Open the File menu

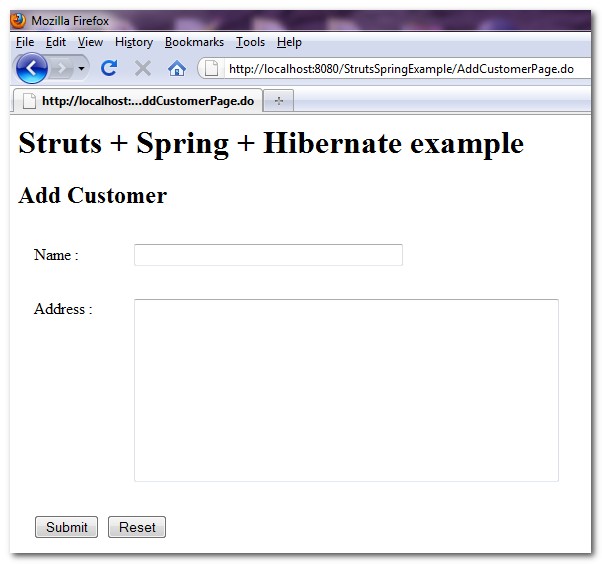[x=25, y=42]
